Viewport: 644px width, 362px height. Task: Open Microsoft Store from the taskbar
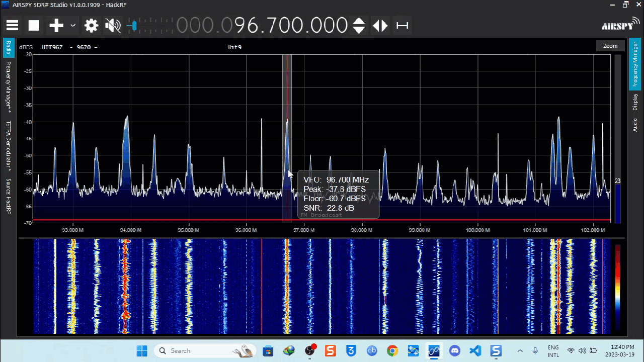(x=268, y=350)
